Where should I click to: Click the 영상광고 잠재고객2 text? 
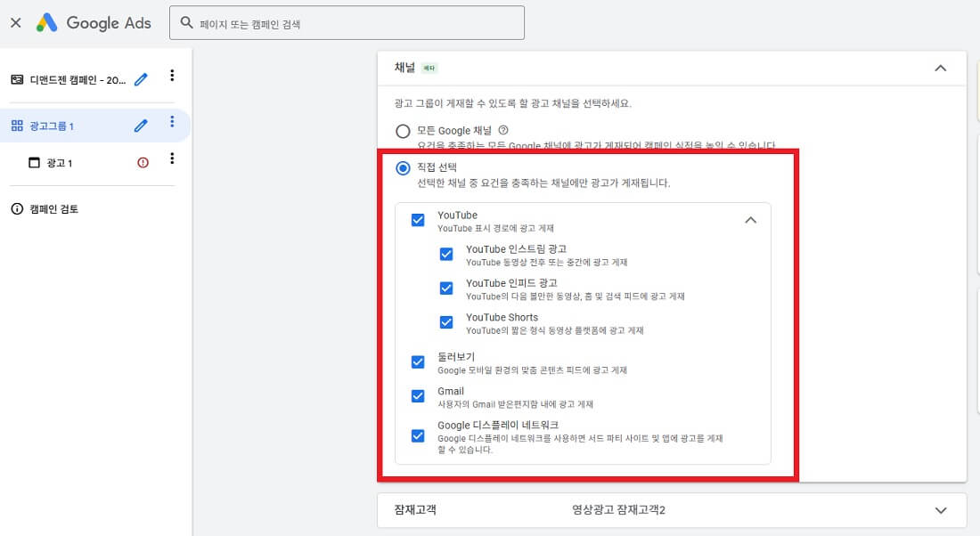pyautogui.click(x=619, y=510)
